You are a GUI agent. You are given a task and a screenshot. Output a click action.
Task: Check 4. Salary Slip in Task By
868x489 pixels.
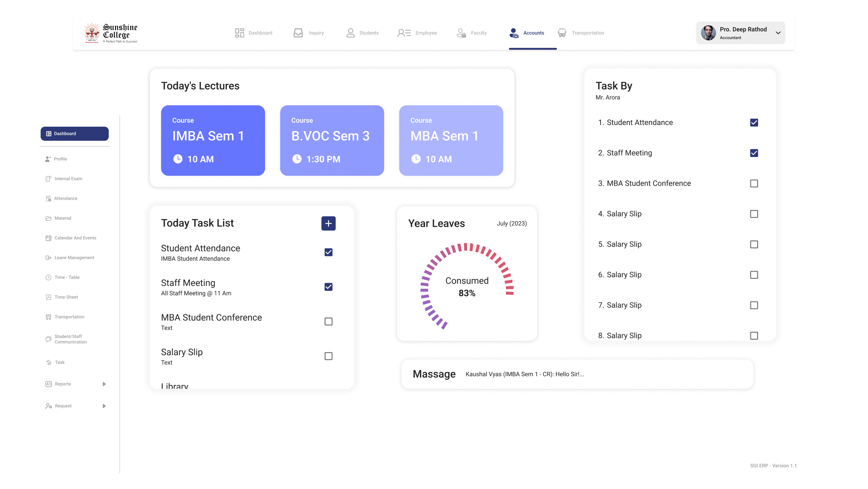coord(754,214)
